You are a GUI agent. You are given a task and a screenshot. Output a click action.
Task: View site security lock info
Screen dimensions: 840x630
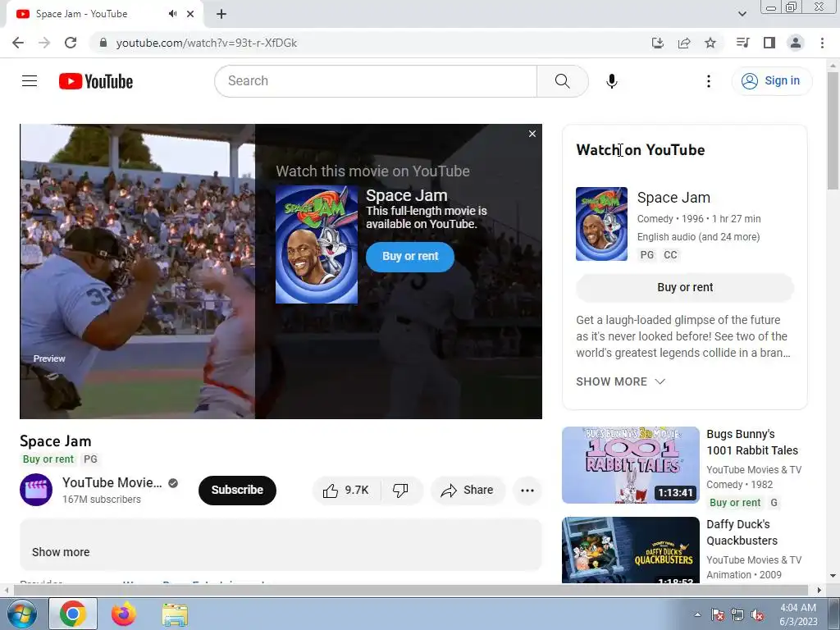tap(103, 43)
